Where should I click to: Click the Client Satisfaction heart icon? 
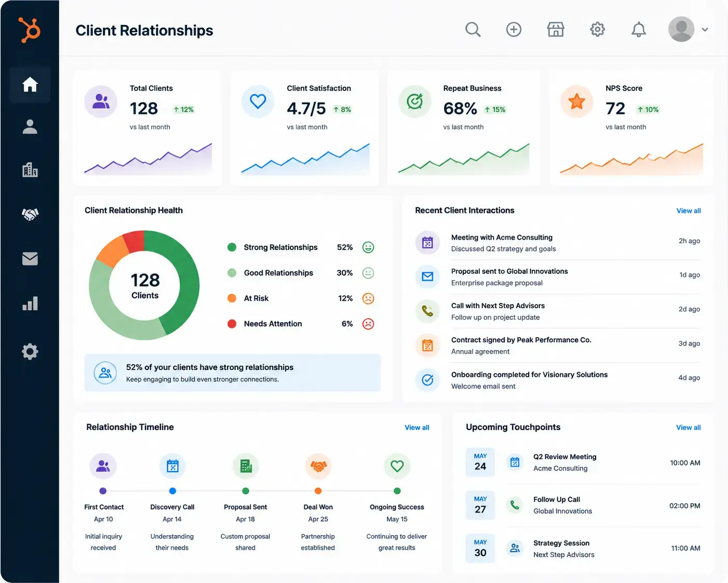tap(258, 101)
